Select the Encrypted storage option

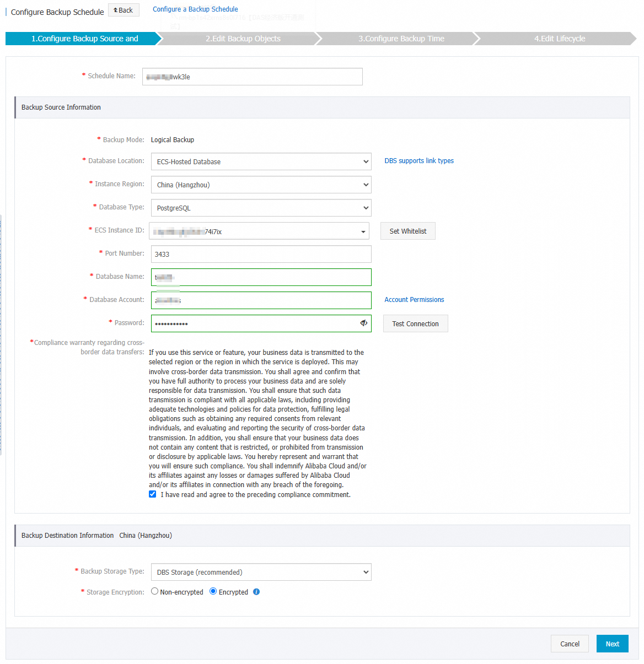(x=213, y=591)
